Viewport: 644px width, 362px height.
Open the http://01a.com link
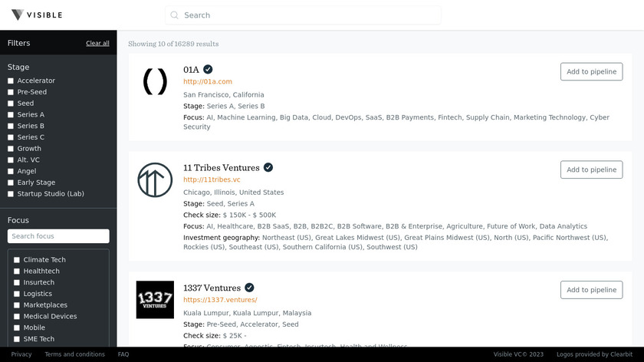[x=208, y=81]
